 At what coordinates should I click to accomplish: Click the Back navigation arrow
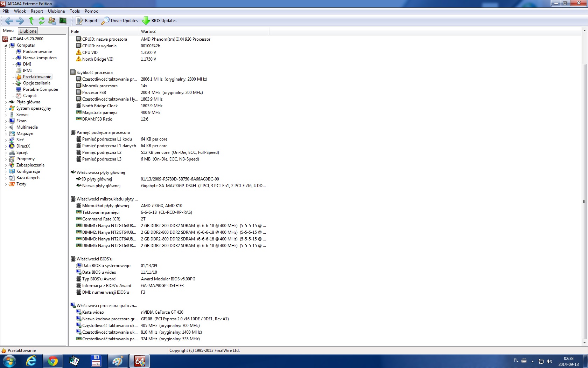click(9, 21)
